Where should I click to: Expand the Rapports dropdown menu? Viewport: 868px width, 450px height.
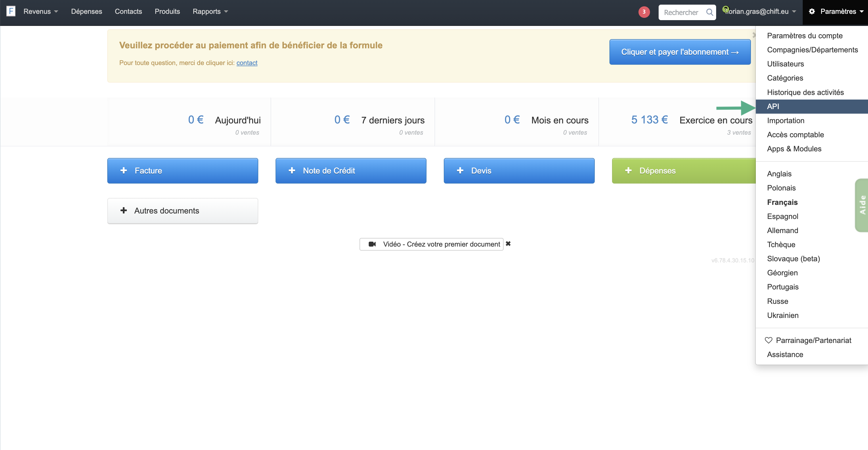[210, 12]
